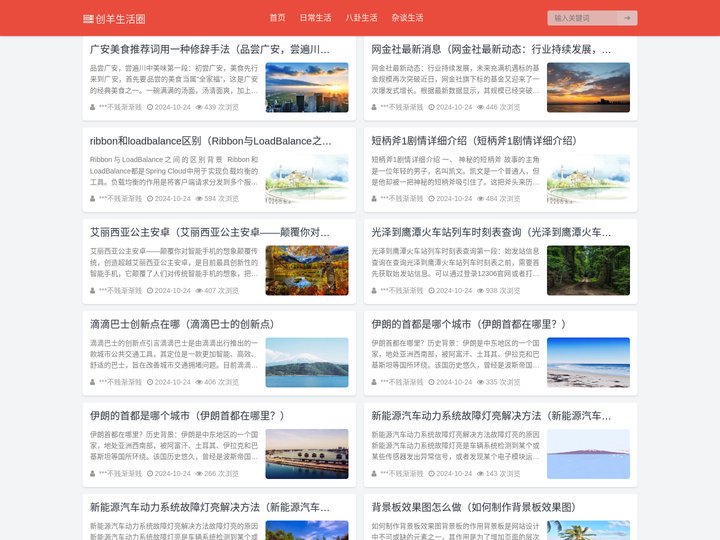Click autumn lake thumbnail of 艾丽西亚公主 article
Viewport: 720px width, 540px height.
tap(307, 270)
